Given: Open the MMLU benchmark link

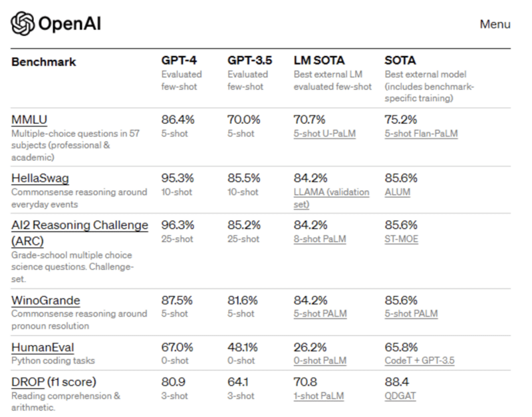Looking at the screenshot, I should pyautogui.click(x=29, y=120).
